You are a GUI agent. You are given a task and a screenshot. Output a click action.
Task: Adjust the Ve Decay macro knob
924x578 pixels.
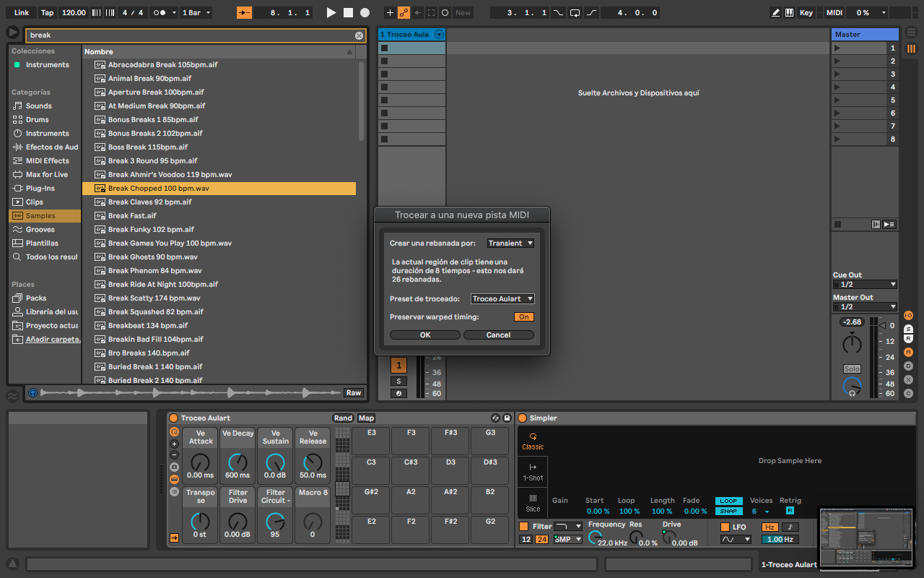(x=237, y=463)
